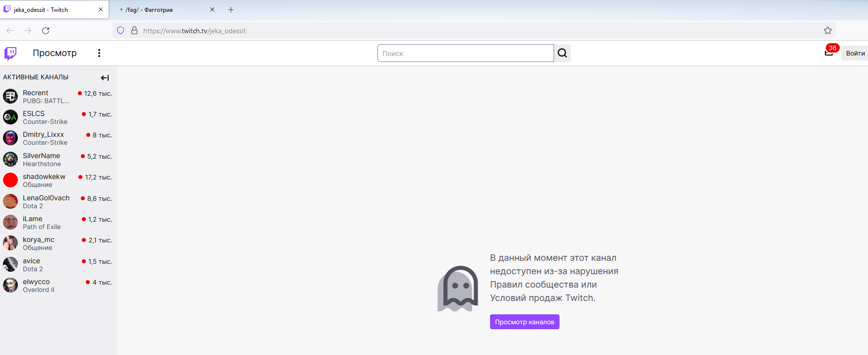
Task: Click Общение under korya_mc
Action: click(37, 248)
